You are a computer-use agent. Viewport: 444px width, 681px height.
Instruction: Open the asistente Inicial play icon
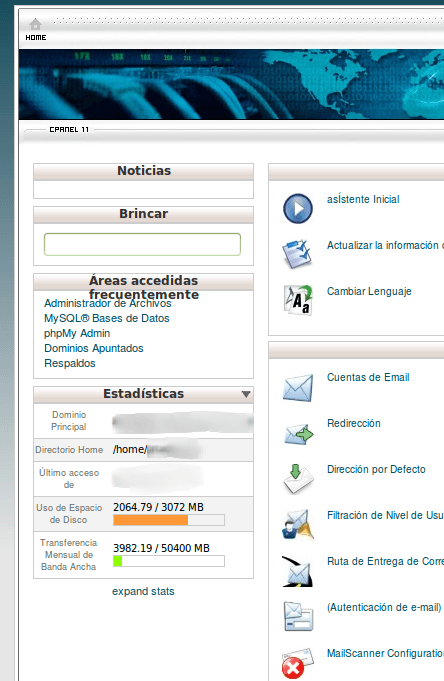click(x=298, y=208)
